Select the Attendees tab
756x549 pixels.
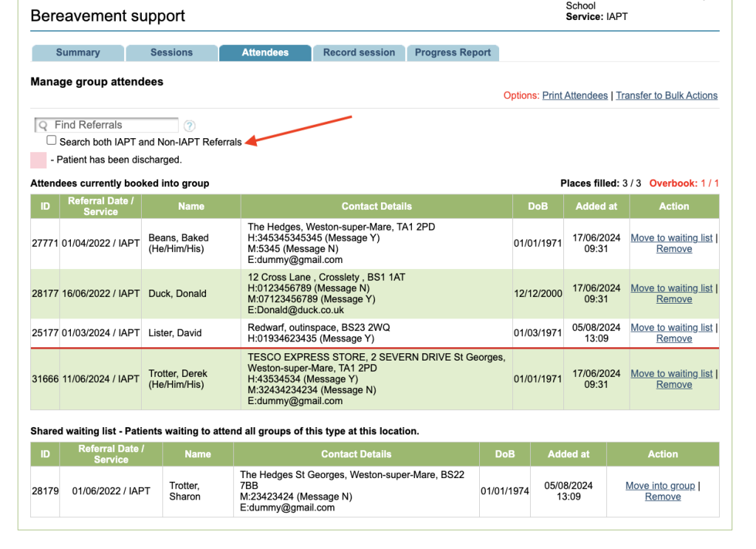click(x=265, y=52)
